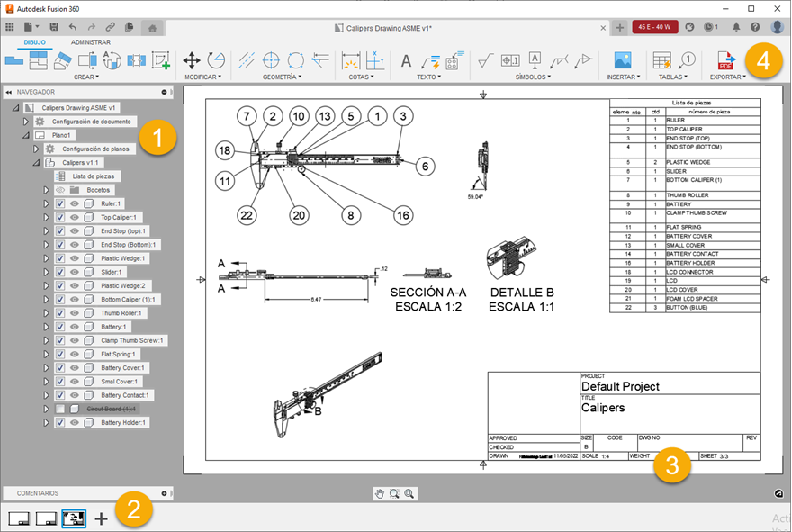Select the Balloon tool
792x532 pixels.
(687, 60)
